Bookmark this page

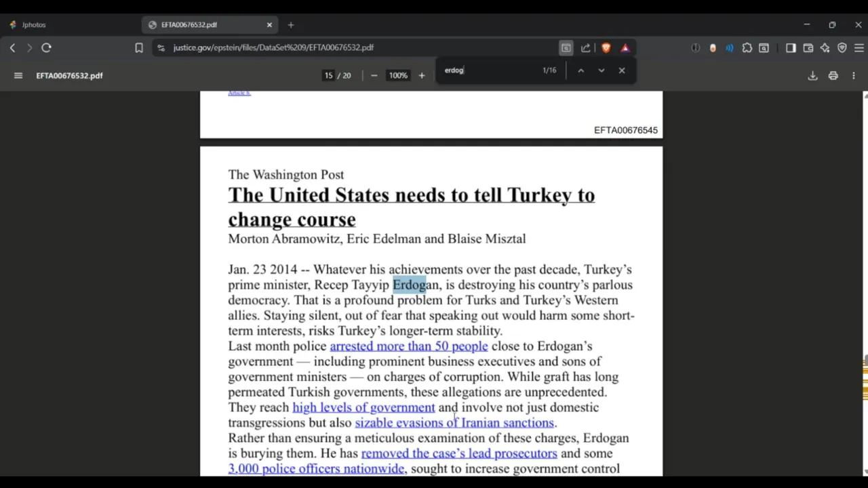coord(139,47)
